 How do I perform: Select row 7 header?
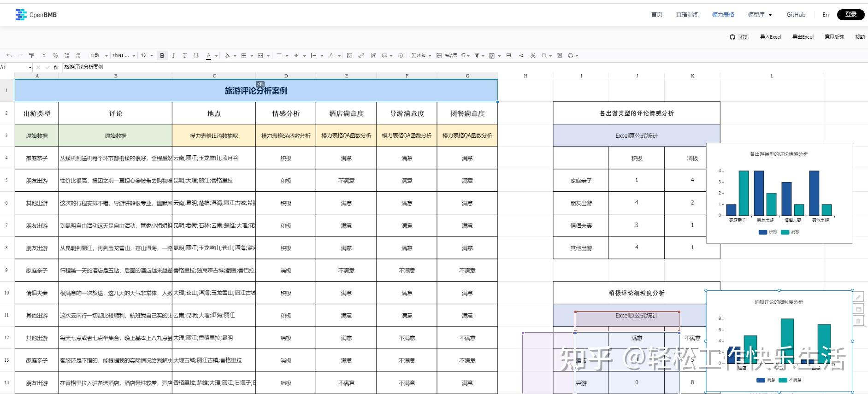6,226
